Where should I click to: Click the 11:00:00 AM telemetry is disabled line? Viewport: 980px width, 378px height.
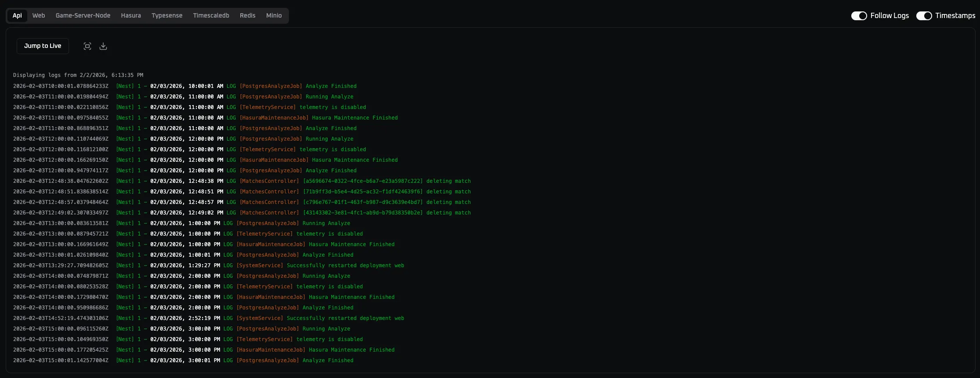click(x=190, y=107)
